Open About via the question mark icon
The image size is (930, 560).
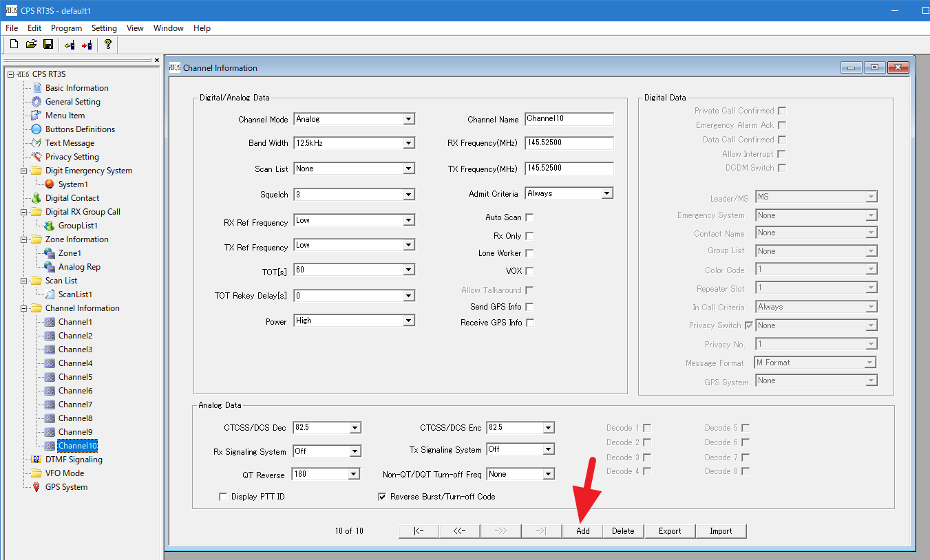coord(107,45)
